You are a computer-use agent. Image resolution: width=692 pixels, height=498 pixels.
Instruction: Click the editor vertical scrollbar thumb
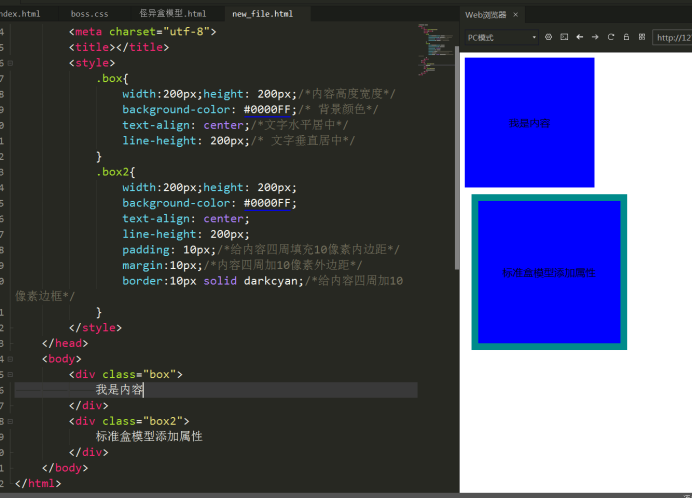[456, 157]
